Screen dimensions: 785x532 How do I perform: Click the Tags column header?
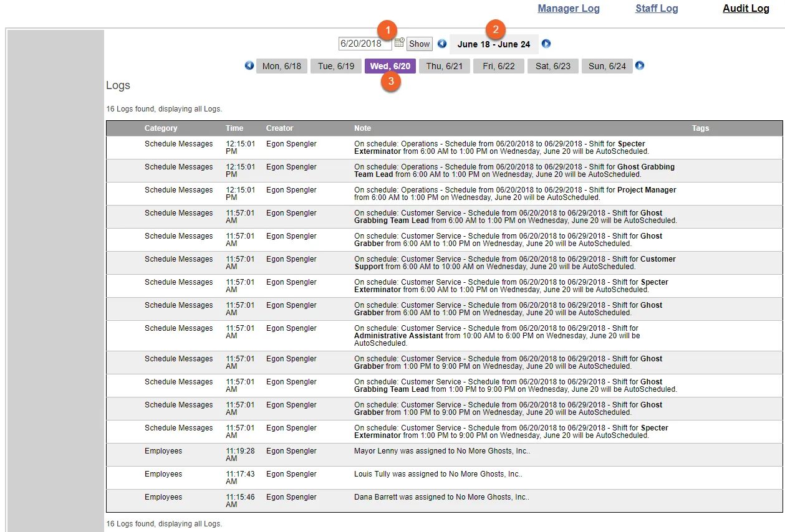click(700, 128)
